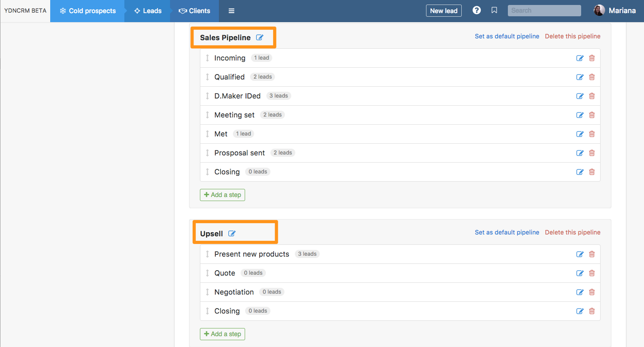Open the Clients tab

coord(194,11)
